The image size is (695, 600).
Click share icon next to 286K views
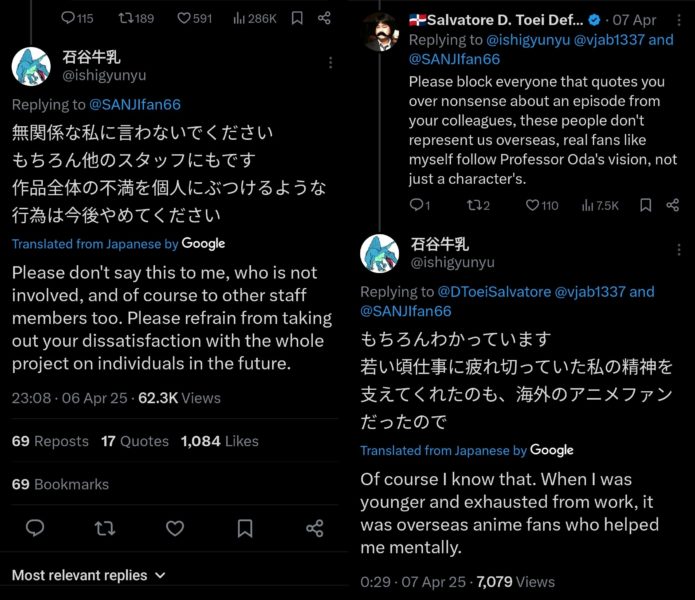click(x=324, y=18)
